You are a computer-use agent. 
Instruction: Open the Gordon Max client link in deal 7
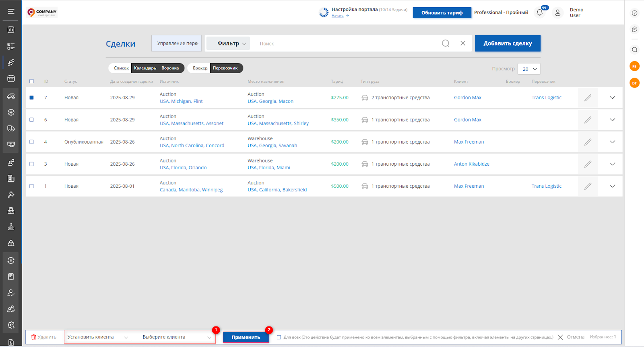pos(467,98)
